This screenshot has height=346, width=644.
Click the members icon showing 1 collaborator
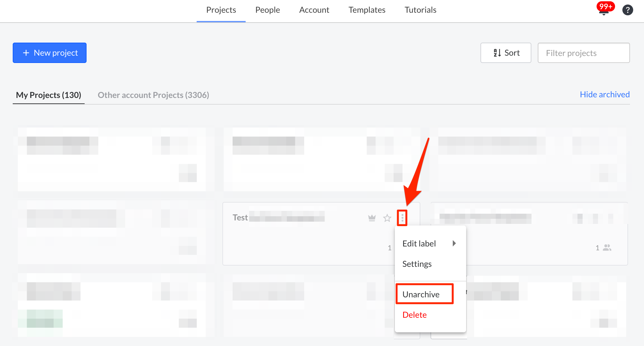[x=607, y=247]
